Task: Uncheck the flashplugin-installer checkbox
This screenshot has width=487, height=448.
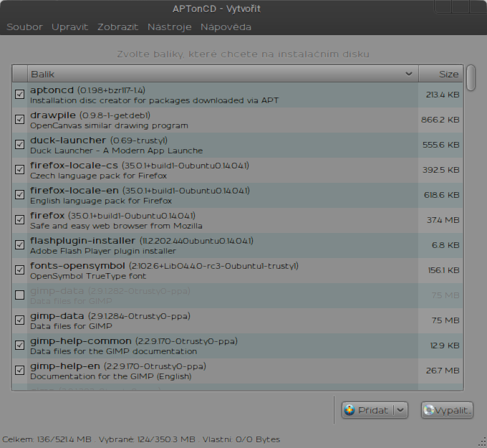Action: [x=19, y=244]
